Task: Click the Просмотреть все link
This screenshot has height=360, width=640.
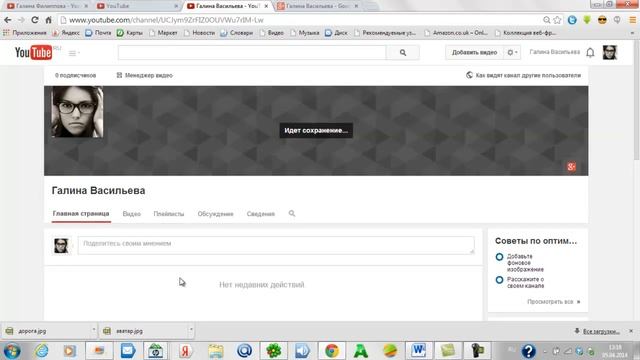Action: 553,302
